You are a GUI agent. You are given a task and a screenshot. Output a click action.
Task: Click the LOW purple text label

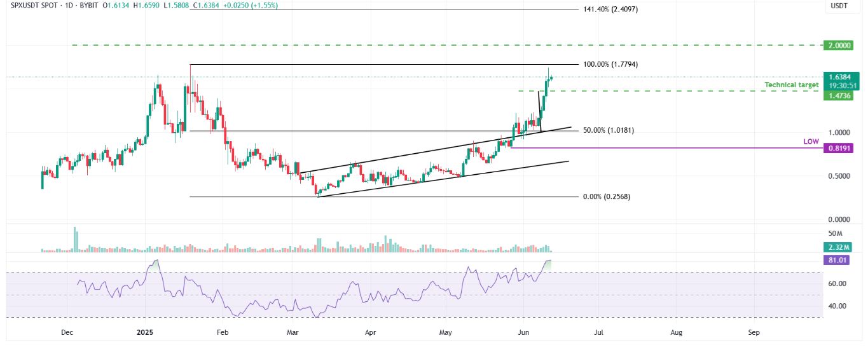[811, 142]
